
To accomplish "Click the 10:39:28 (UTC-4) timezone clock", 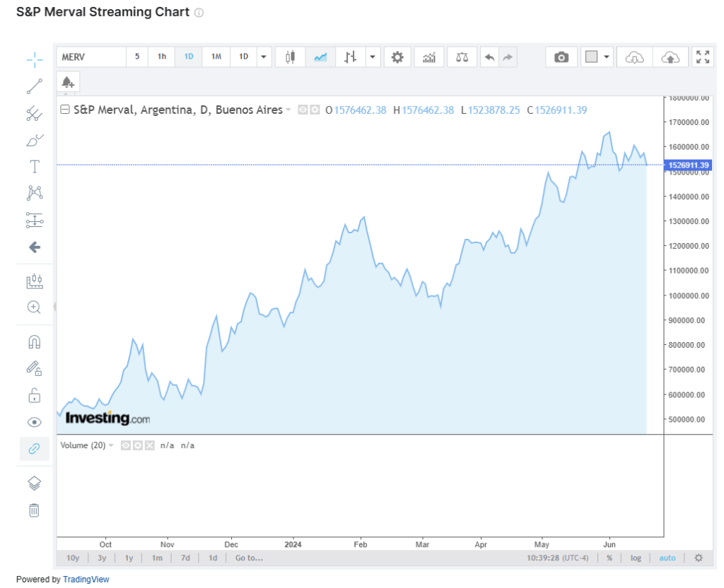I will tap(557, 558).
